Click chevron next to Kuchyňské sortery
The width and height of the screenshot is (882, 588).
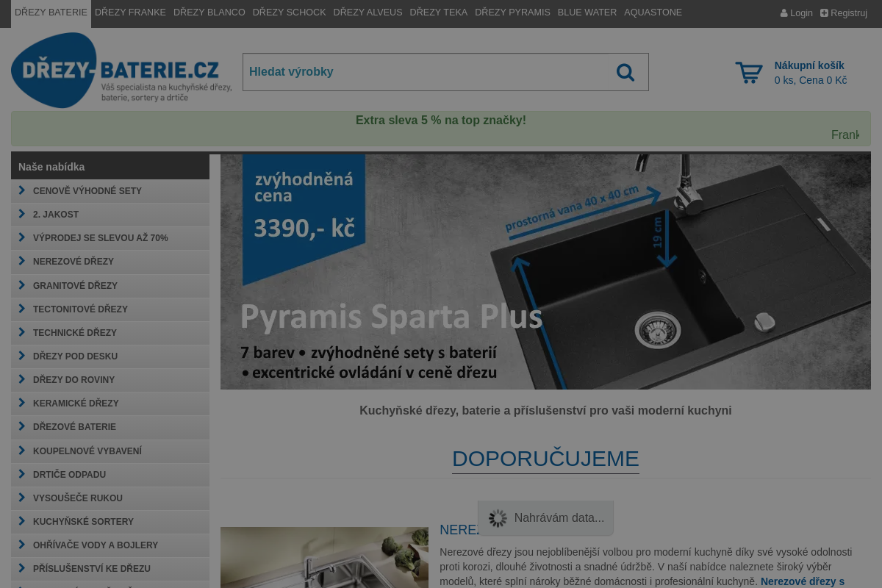click(22, 521)
